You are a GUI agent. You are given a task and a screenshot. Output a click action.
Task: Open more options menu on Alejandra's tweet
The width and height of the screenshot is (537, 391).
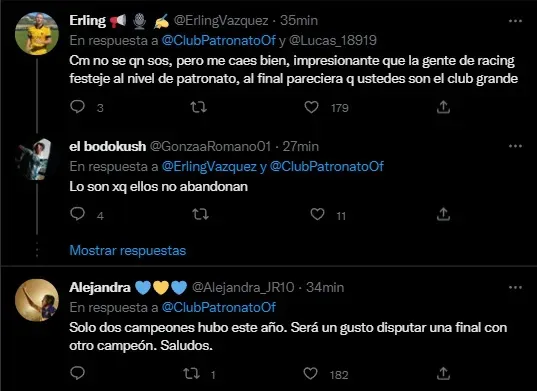click(515, 288)
